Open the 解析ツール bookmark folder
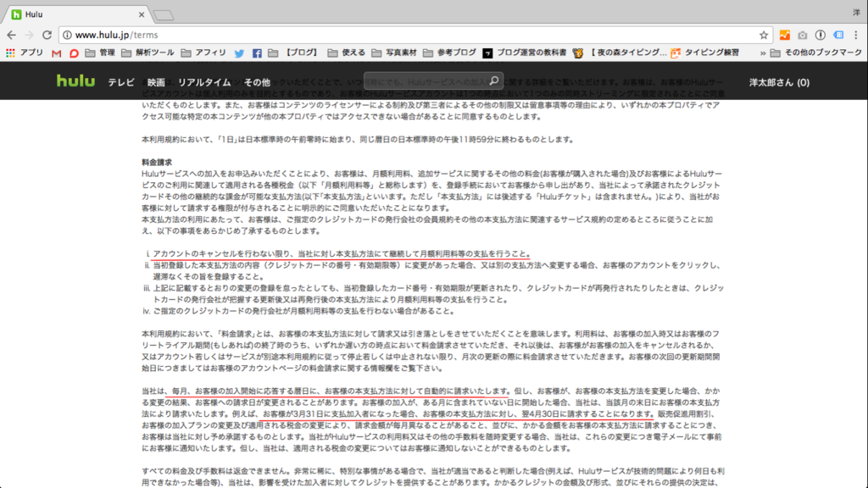 (147, 53)
